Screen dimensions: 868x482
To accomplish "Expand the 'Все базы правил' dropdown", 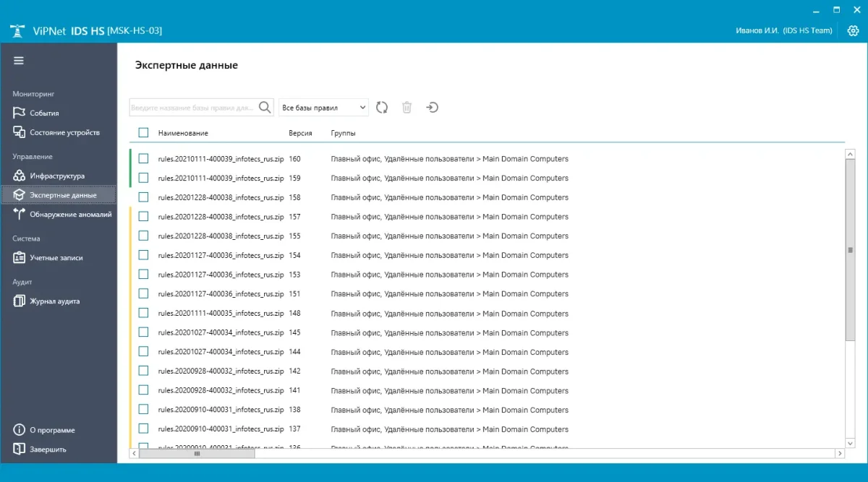I will (323, 108).
